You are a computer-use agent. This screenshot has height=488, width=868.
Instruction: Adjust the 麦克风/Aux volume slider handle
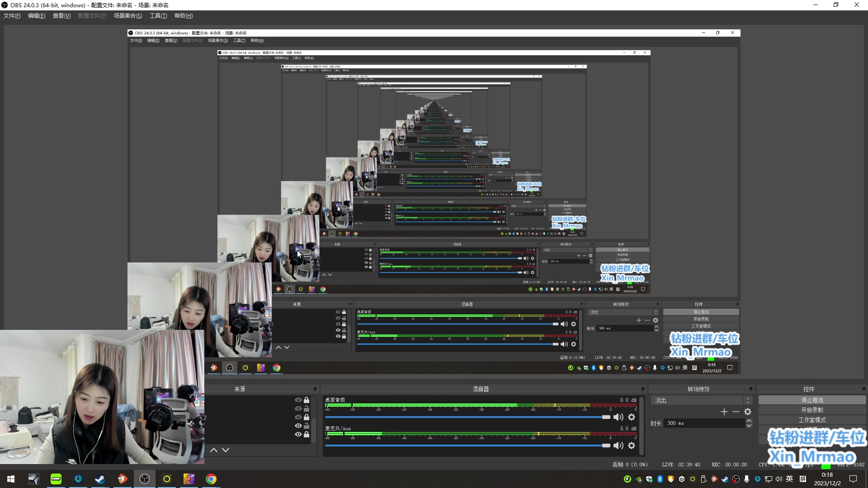[x=606, y=446]
